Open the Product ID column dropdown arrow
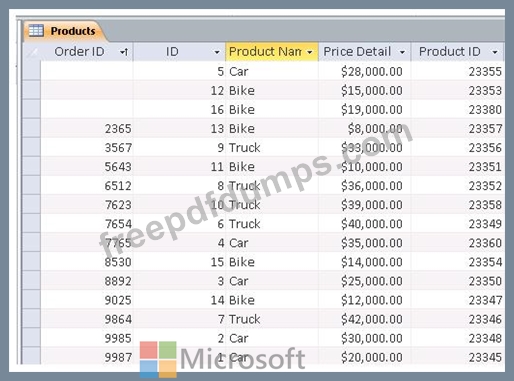Screen dimensions: 514x381 (x=495, y=52)
